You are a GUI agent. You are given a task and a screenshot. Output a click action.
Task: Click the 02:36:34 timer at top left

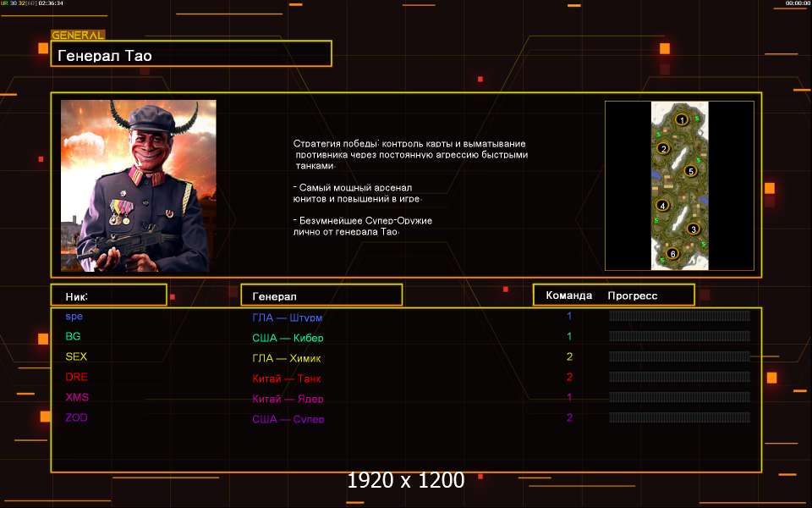click(51, 3)
